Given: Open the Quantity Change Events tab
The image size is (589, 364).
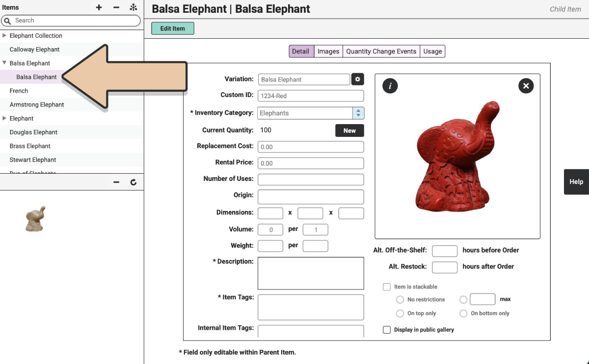Looking at the screenshot, I should pos(381,51).
